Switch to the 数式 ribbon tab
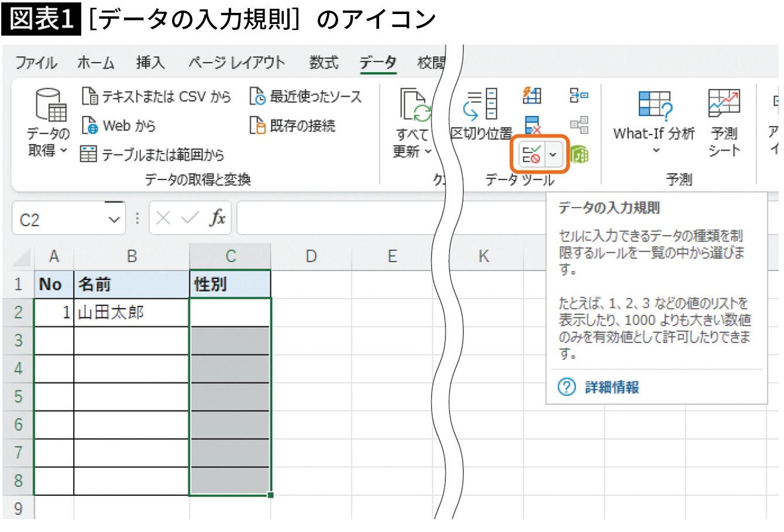784x532 pixels. (x=324, y=63)
